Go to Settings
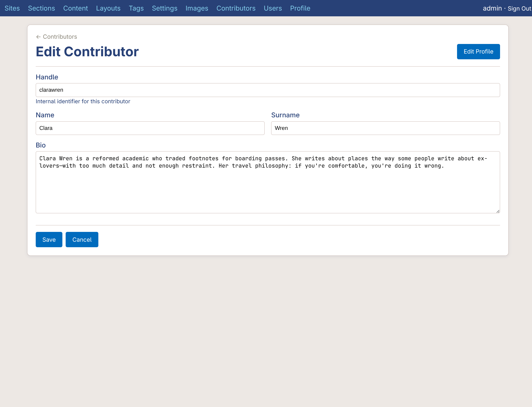This screenshot has height=407, width=532. (165, 8)
